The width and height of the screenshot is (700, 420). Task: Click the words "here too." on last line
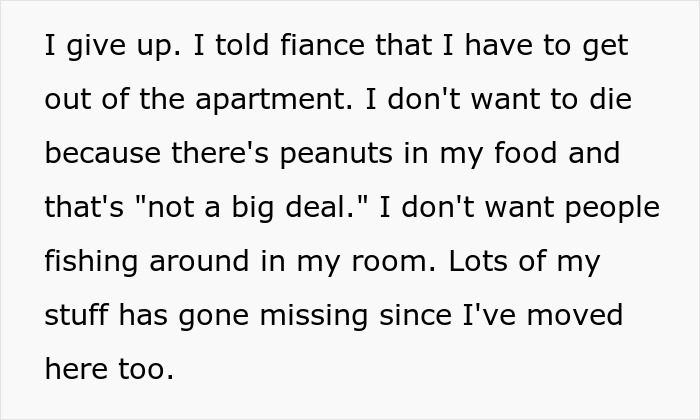coord(110,370)
